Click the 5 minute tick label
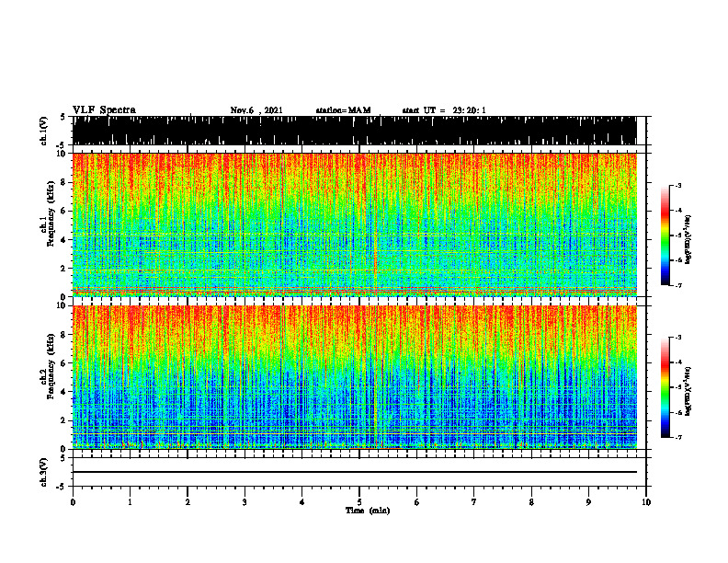Image resolution: width=728 pixels, height=563 pixels. (359, 502)
